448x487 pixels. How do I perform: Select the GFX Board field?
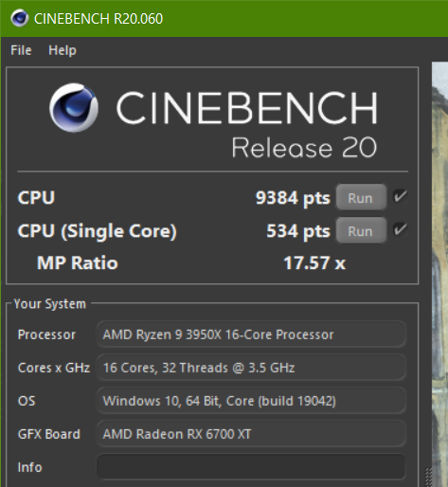click(251, 434)
